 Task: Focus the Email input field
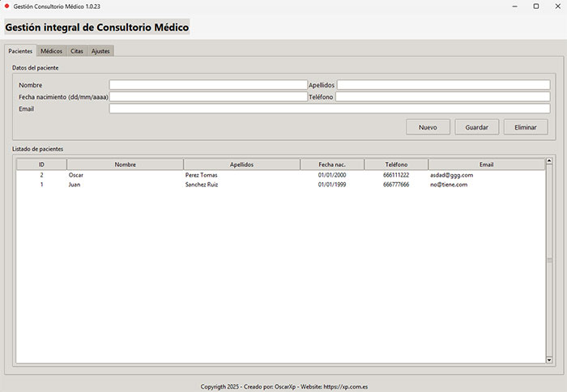click(x=329, y=109)
